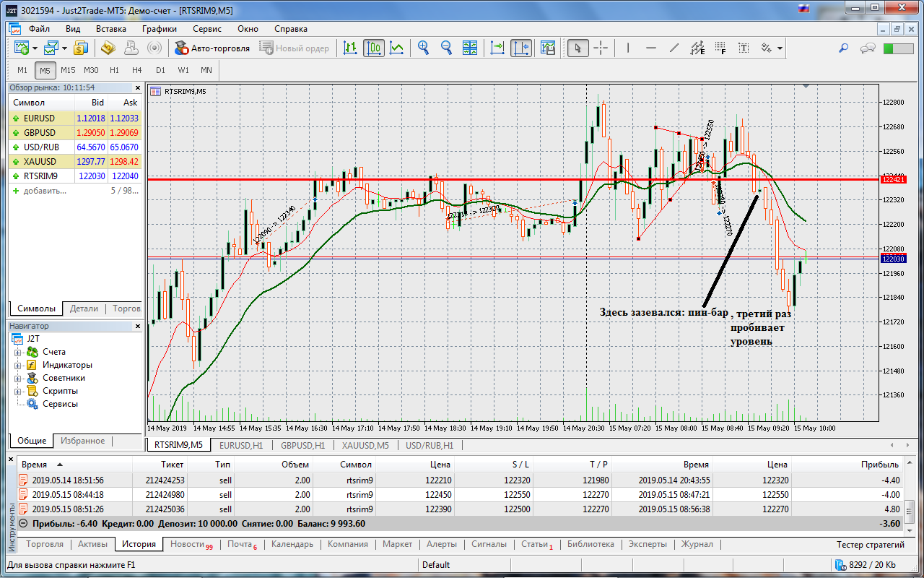Switch to the XAUUSD,M5 chart tab

[x=365, y=445]
